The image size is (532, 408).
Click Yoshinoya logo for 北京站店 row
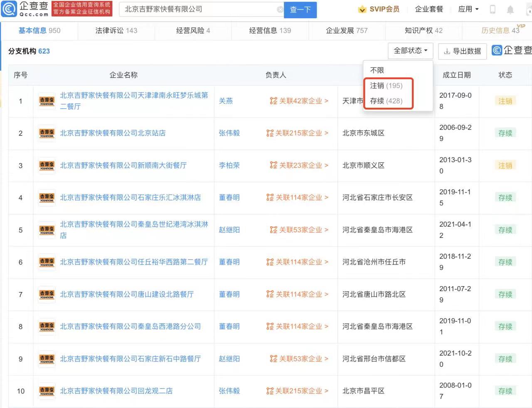pyautogui.click(x=47, y=133)
